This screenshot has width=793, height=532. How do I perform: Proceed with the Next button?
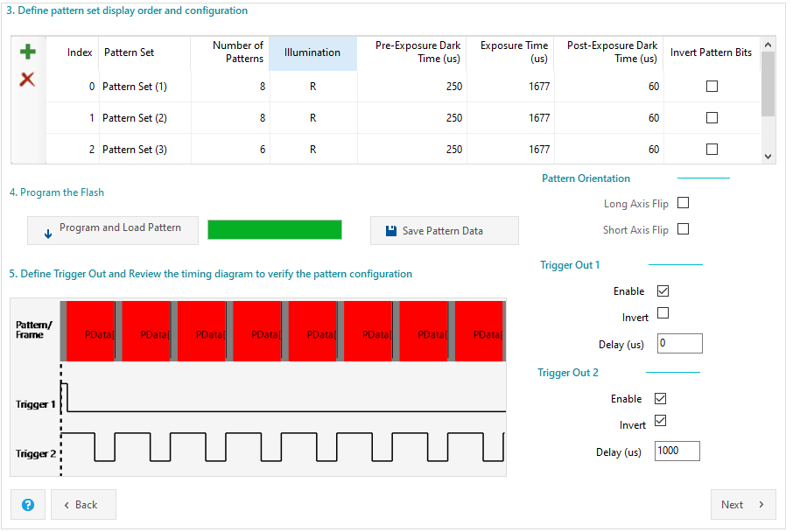tap(743, 505)
